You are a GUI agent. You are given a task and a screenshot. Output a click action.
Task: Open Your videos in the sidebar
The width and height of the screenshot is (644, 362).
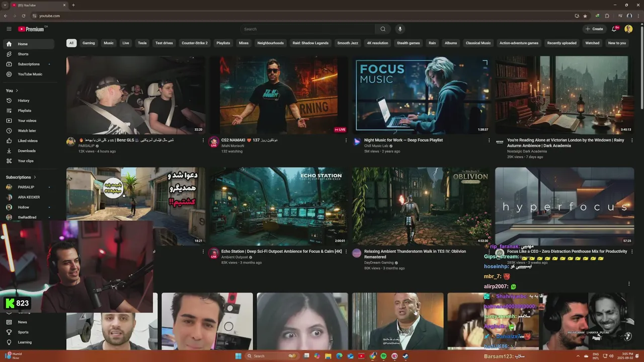pos(29,121)
